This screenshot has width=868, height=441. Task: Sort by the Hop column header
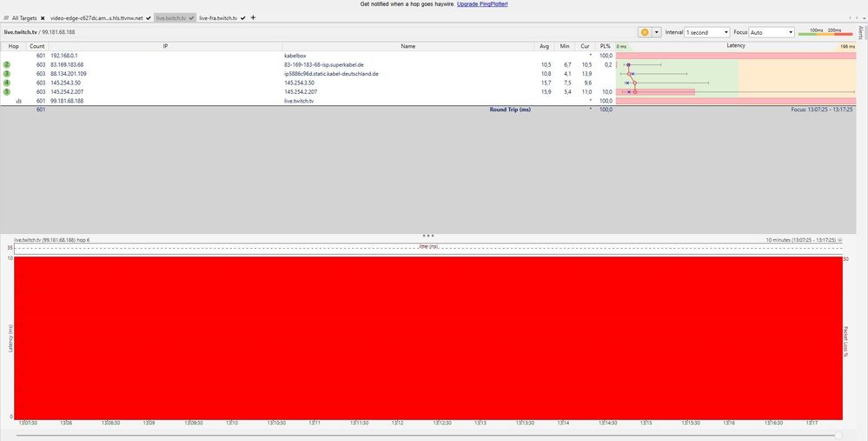pos(13,47)
